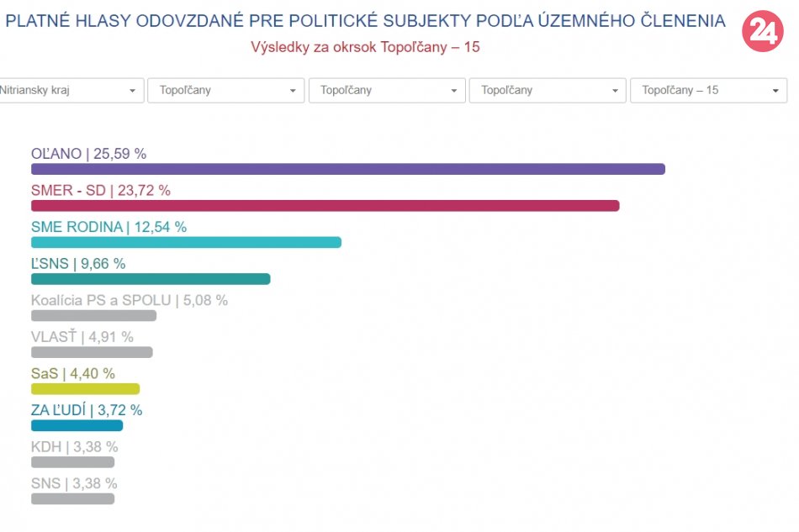
Task: Expand the first Topoľčany dropdown
Action: coord(225,91)
